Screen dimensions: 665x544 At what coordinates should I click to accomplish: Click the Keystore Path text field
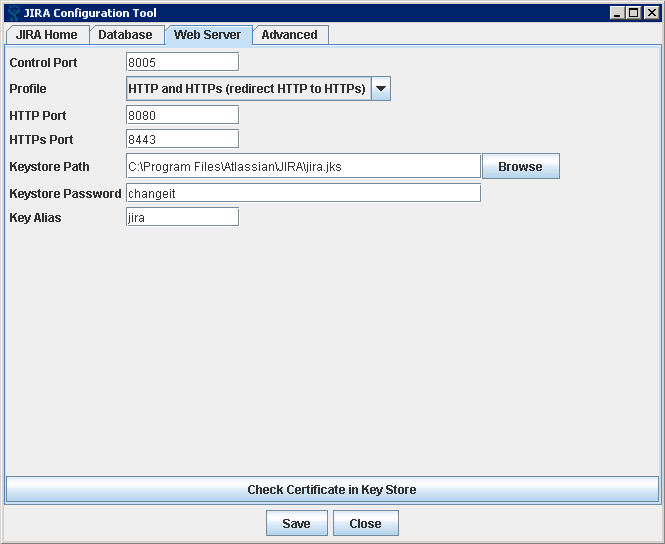coord(303,166)
